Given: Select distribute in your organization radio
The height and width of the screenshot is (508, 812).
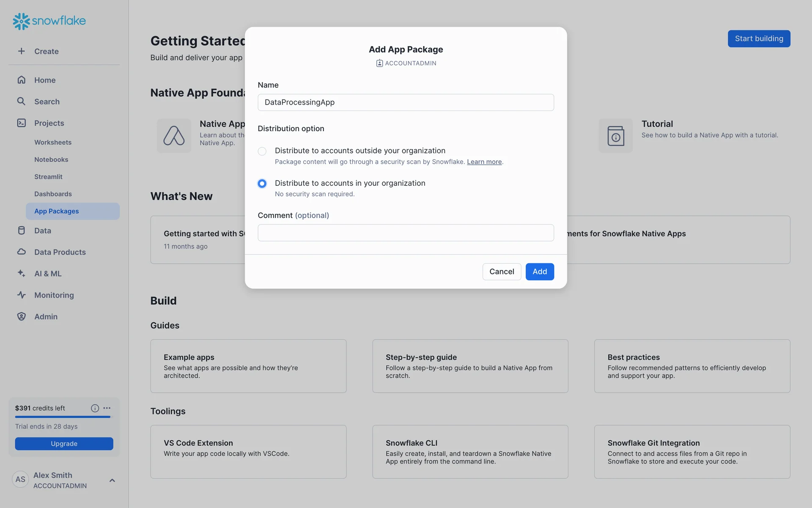Looking at the screenshot, I should pyautogui.click(x=262, y=183).
